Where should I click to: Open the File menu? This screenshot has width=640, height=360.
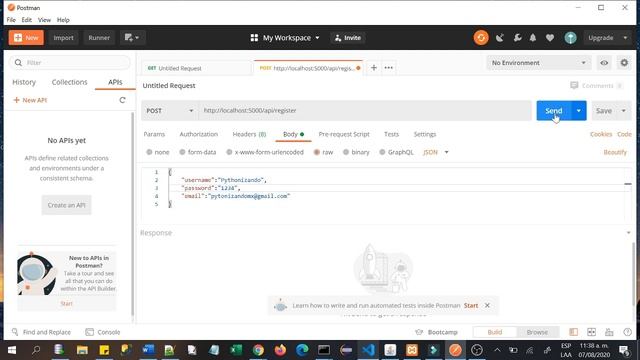11,20
